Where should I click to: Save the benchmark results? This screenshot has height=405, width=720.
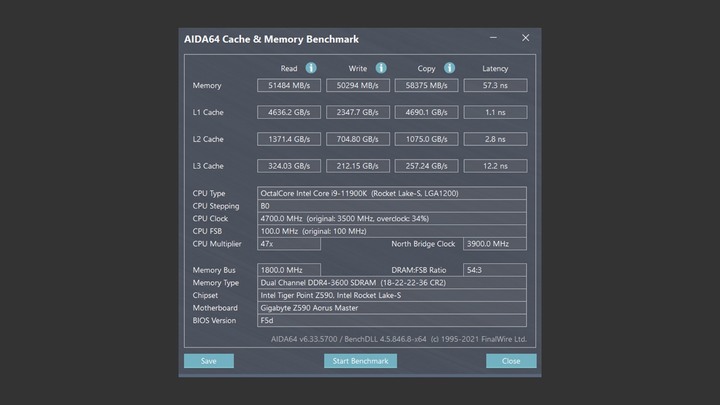click(x=208, y=361)
